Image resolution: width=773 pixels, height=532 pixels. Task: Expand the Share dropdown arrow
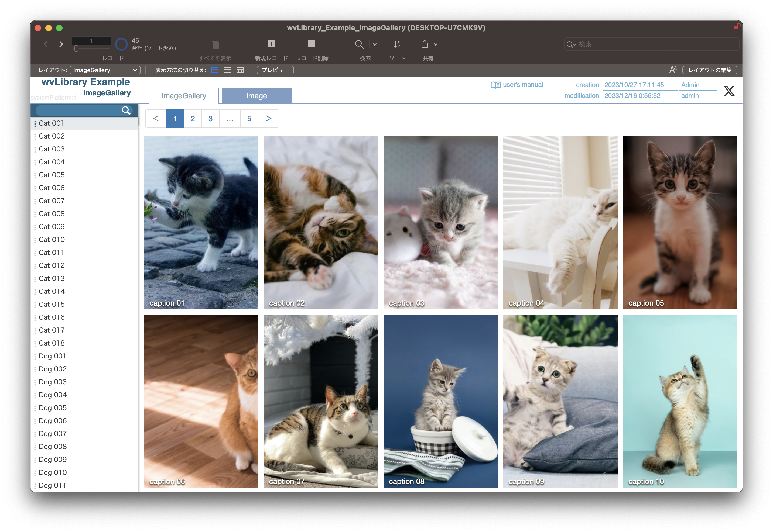(x=436, y=44)
